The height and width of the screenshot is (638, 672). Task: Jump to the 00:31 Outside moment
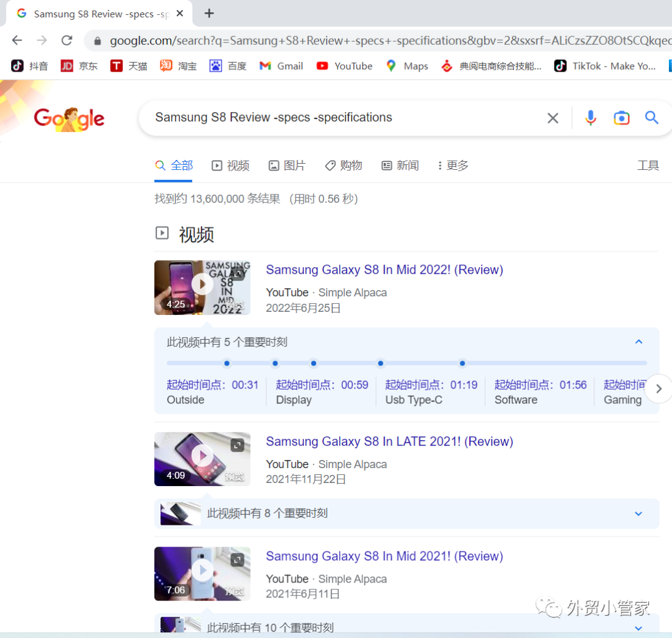tap(213, 392)
